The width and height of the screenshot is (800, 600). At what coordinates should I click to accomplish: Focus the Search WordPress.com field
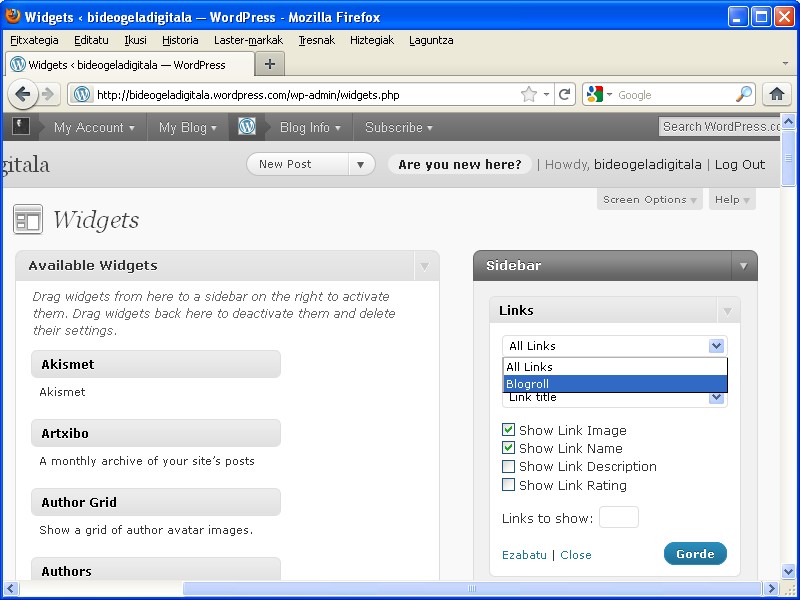pyautogui.click(x=719, y=127)
